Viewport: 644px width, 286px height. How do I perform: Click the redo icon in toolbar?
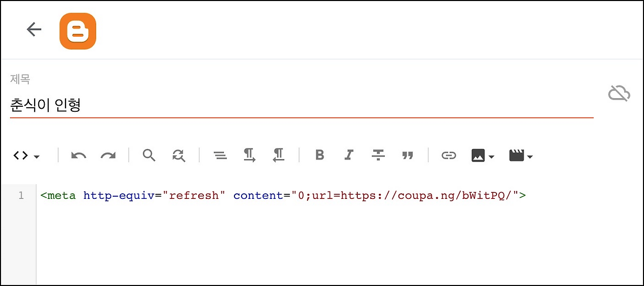(108, 156)
